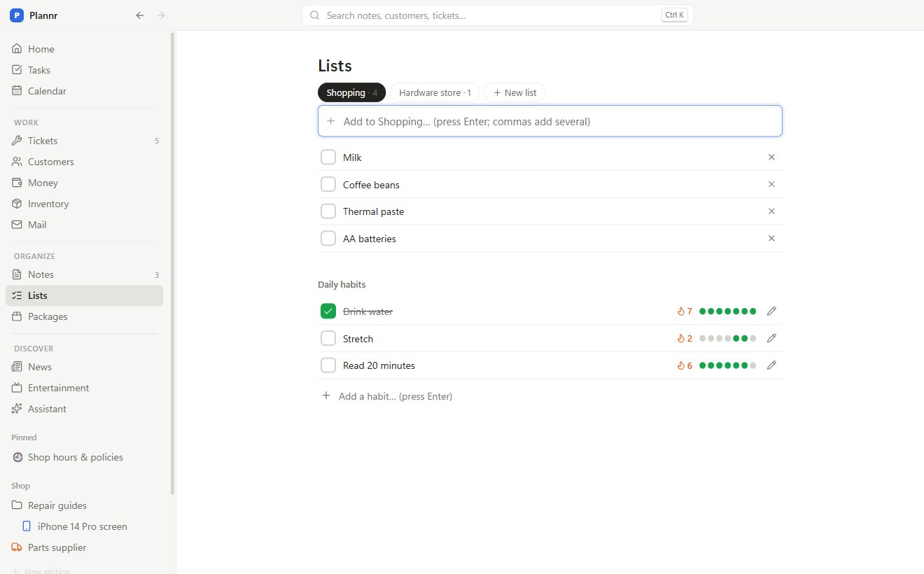Select the Shopping list tab
Viewport: 924px width, 574px height.
click(x=351, y=92)
